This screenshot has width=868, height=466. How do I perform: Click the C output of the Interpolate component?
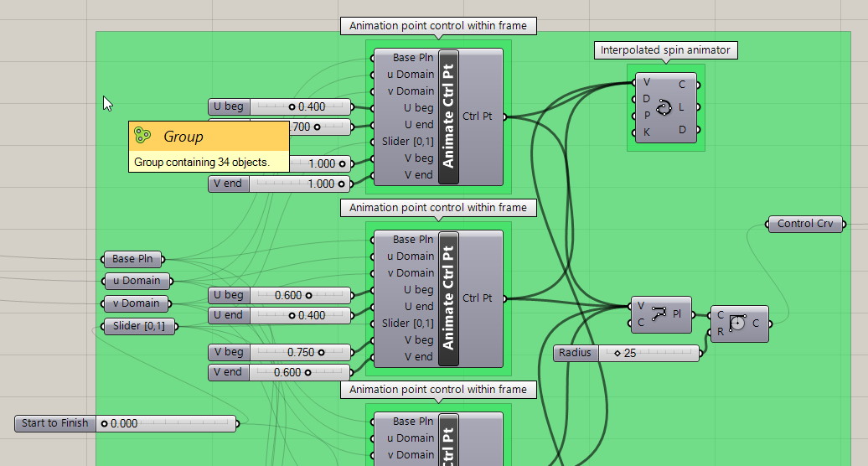[x=683, y=85]
